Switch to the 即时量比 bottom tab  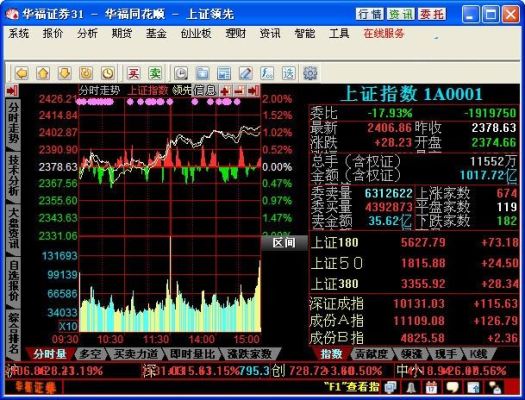[192, 354]
